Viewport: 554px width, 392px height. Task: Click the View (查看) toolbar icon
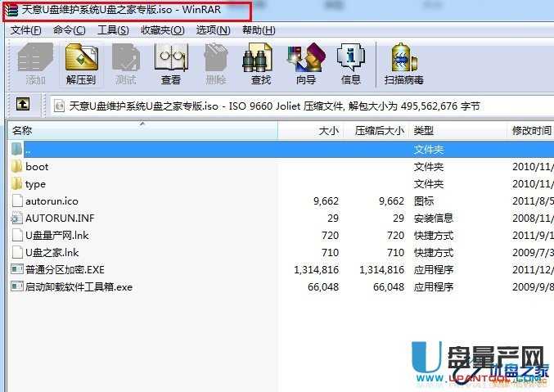[170, 63]
